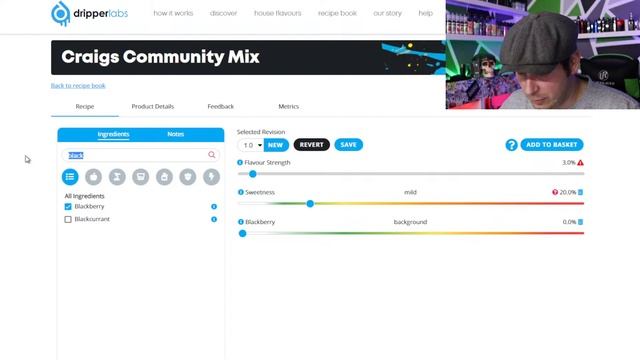Viewport: 640px width, 360px height.
Task: Switch to the Product Details tab
Action: pyautogui.click(x=153, y=107)
